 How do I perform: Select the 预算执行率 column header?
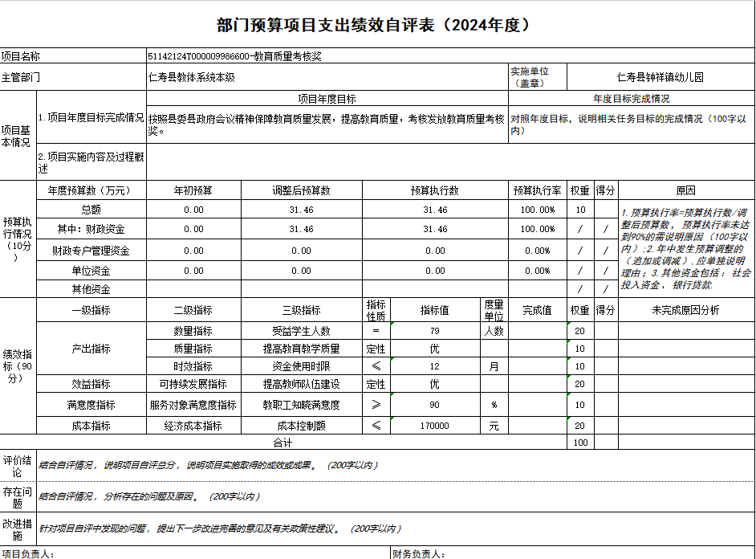(537, 191)
